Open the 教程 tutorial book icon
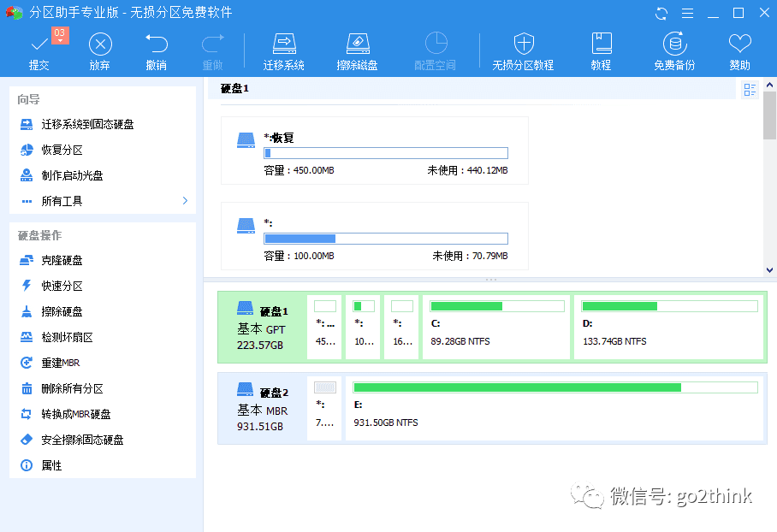This screenshot has height=532, width=777. point(602,44)
